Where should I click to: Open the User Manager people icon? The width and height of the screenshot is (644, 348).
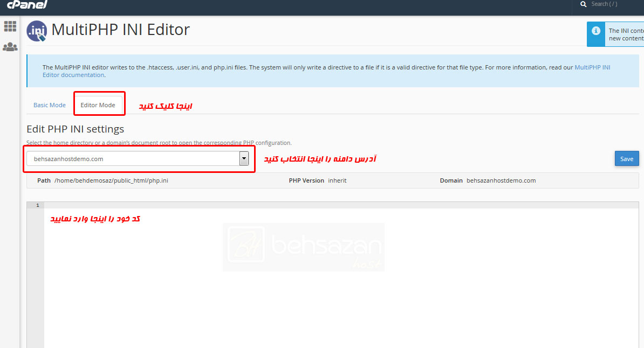click(x=10, y=47)
